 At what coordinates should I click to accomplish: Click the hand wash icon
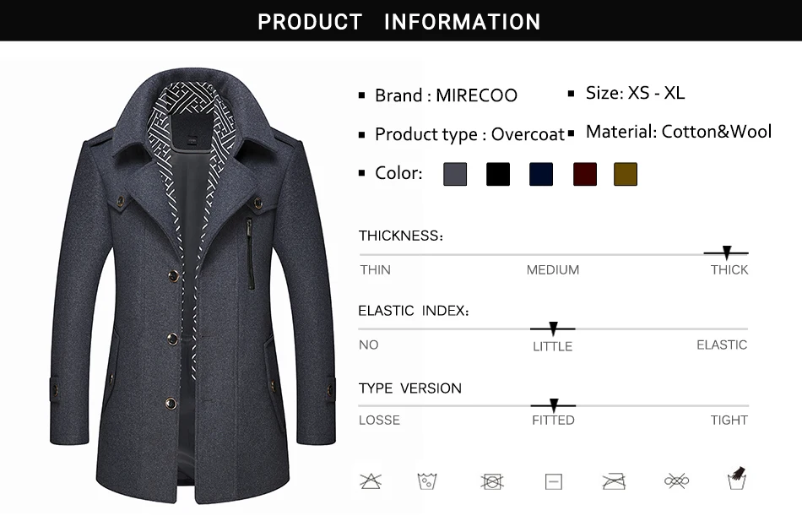tap(736, 478)
